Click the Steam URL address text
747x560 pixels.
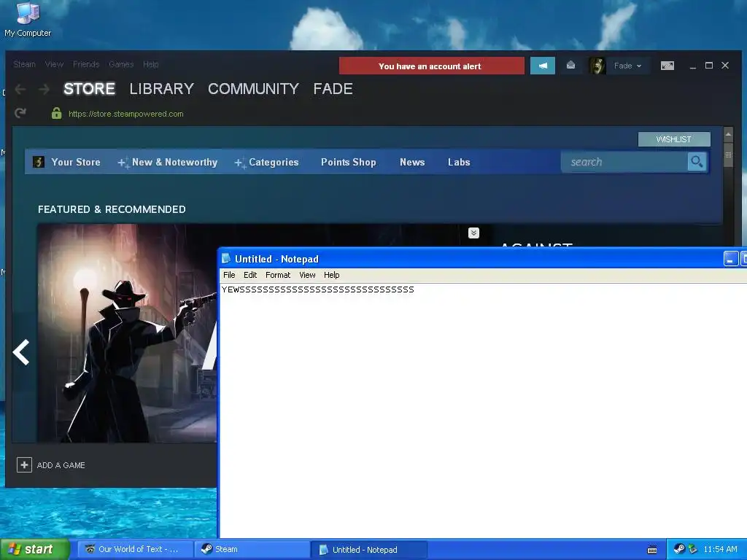pyautogui.click(x=125, y=114)
